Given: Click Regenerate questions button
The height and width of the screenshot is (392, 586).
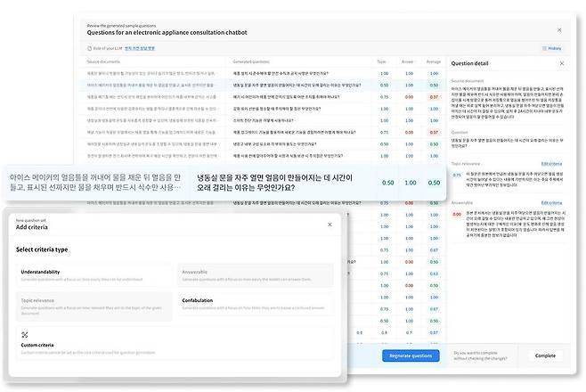Looking at the screenshot, I should [411, 355].
